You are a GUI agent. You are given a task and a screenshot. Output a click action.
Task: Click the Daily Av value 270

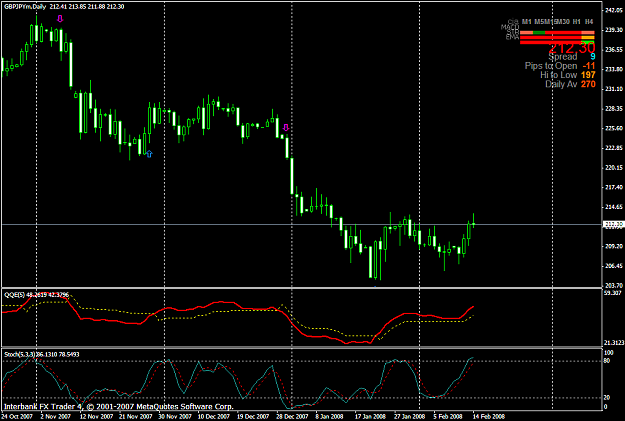coord(588,84)
